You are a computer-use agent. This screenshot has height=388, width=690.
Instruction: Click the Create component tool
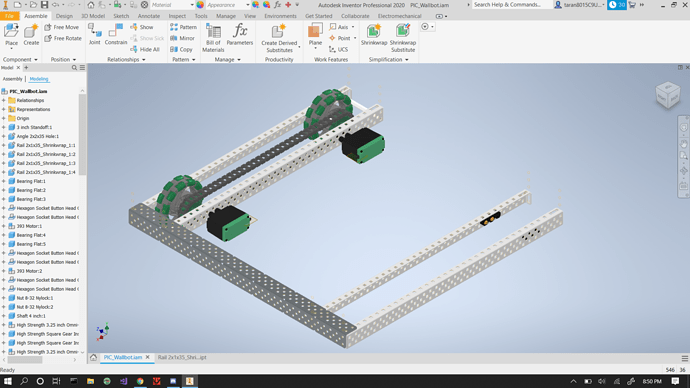(31, 35)
